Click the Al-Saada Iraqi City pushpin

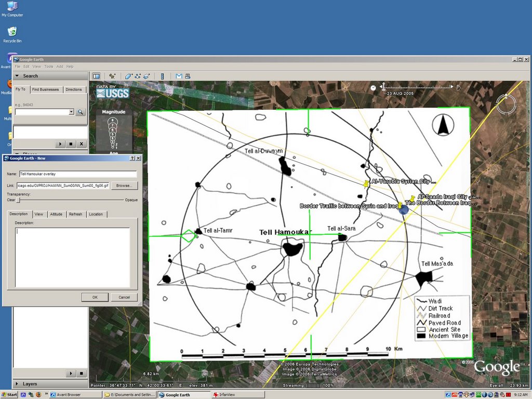(x=412, y=198)
